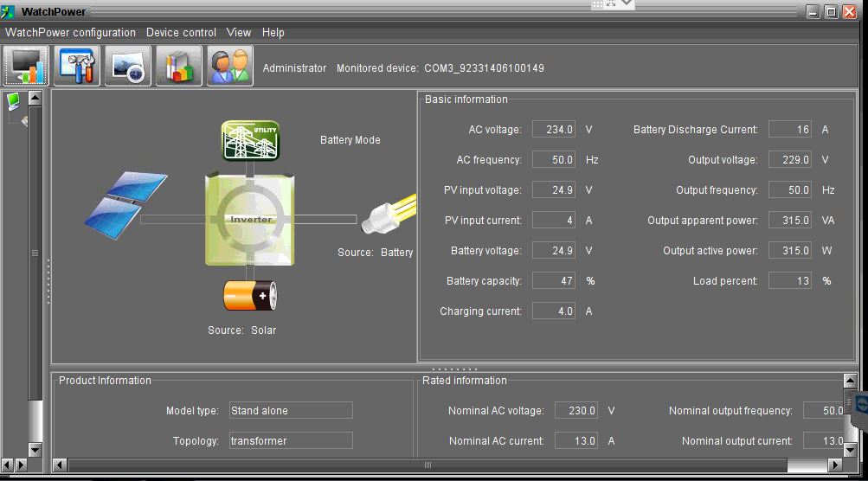Click the Nominal AC current 13.0 field
This screenshot has width=868, height=481.
click(x=576, y=440)
